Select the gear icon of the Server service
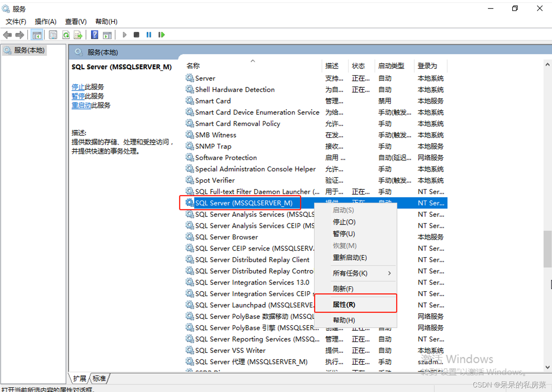 coord(190,78)
